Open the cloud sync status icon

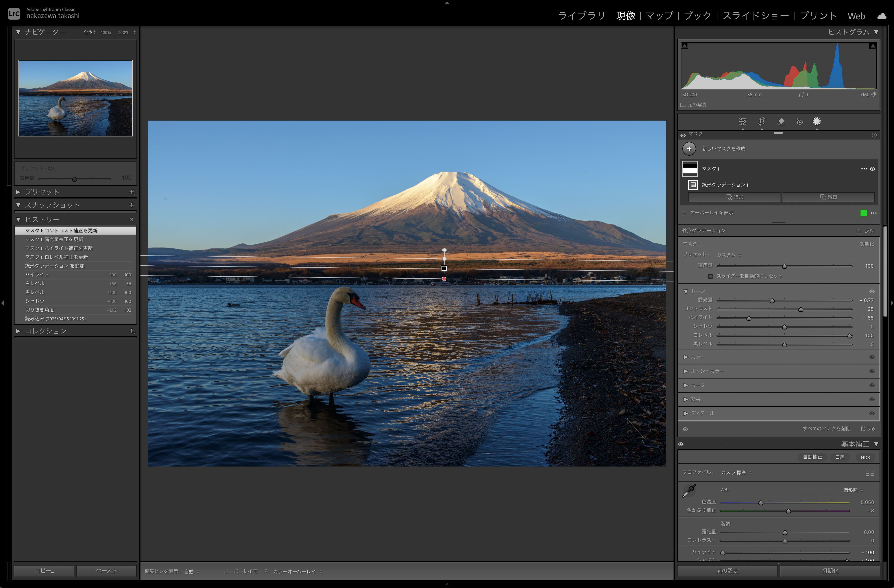(882, 16)
